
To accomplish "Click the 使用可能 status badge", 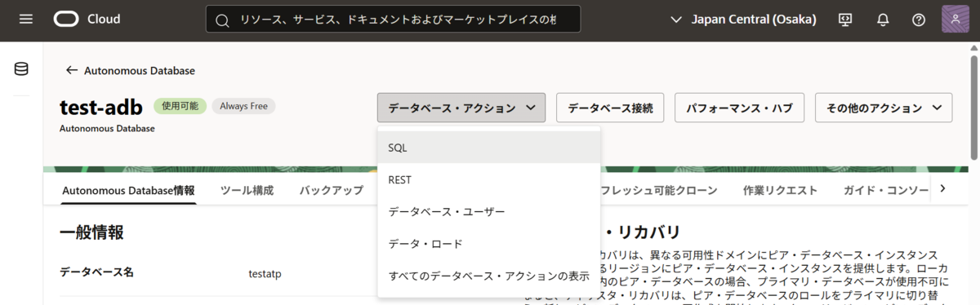I will (180, 106).
